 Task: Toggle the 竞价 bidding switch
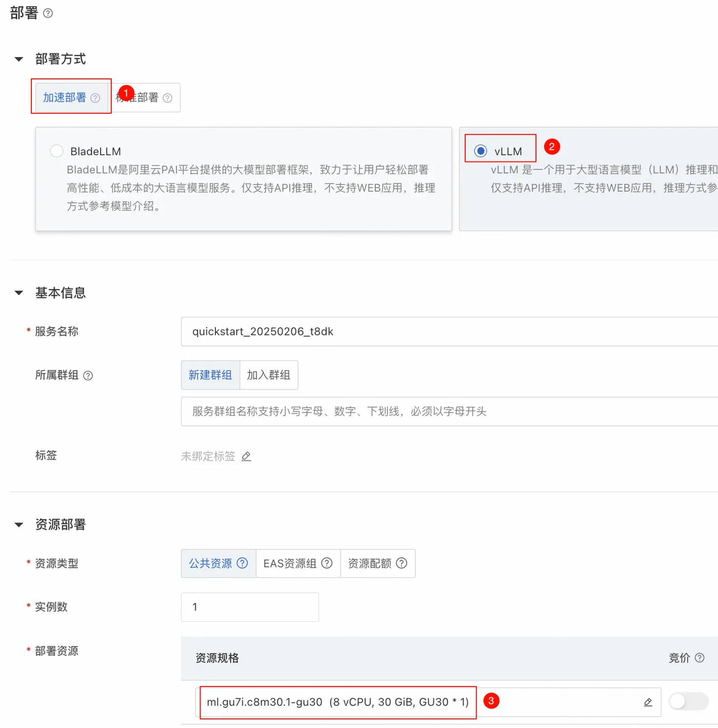click(689, 701)
